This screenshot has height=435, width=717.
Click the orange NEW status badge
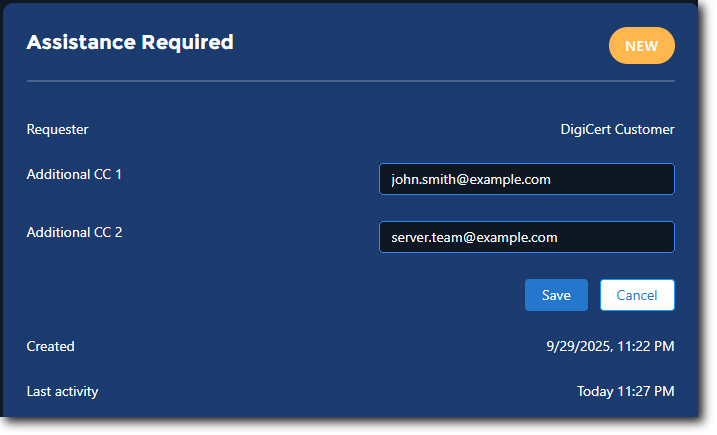pos(641,46)
